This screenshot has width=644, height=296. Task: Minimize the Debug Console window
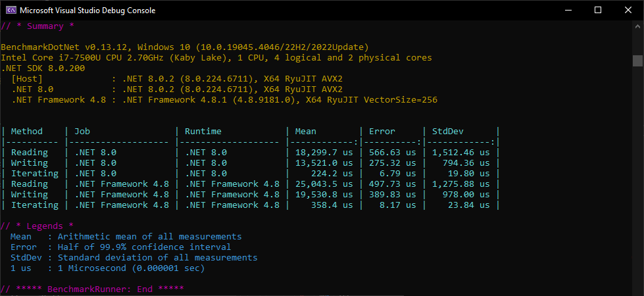coord(567,11)
